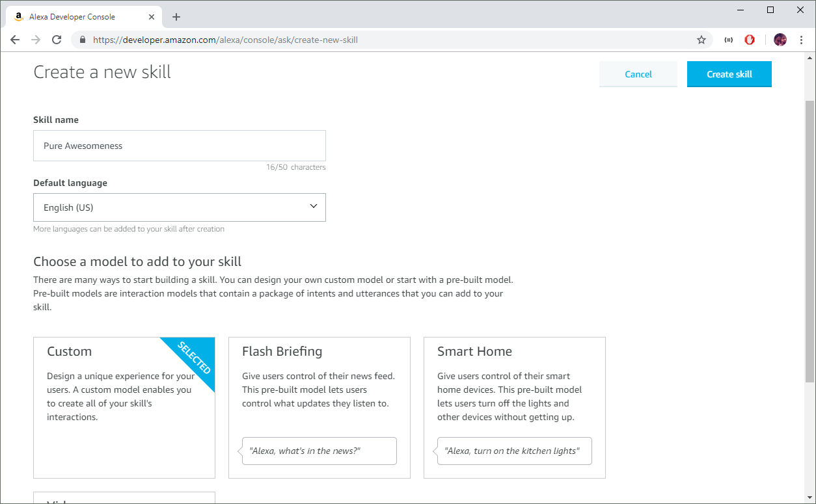The height and width of the screenshot is (504, 816).
Task: Minimize the browser window
Action: (741, 10)
